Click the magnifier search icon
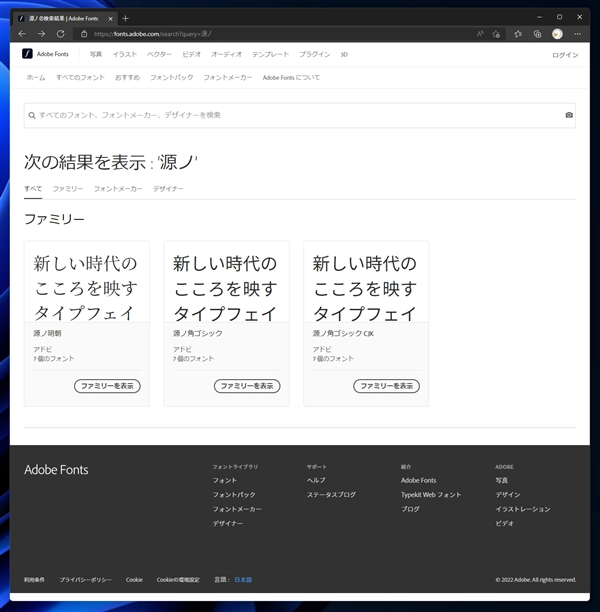The image size is (600, 612). [32, 115]
